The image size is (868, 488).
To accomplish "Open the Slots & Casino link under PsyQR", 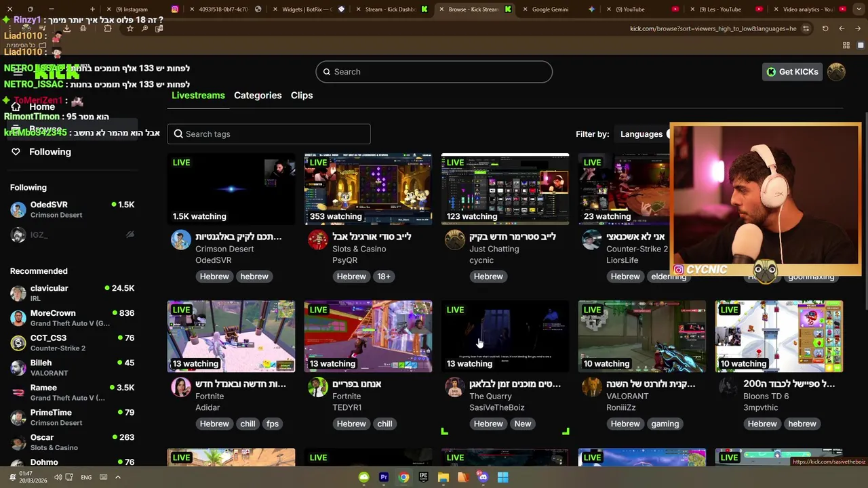I will pyautogui.click(x=359, y=249).
